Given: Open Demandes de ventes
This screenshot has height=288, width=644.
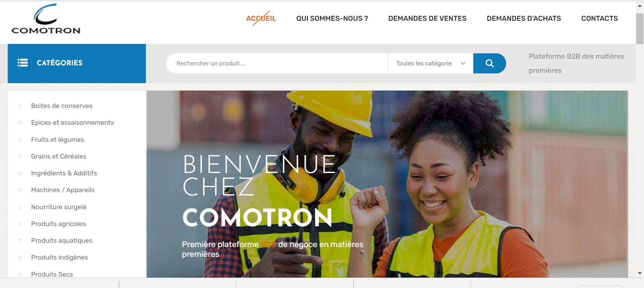Looking at the screenshot, I should (x=427, y=18).
